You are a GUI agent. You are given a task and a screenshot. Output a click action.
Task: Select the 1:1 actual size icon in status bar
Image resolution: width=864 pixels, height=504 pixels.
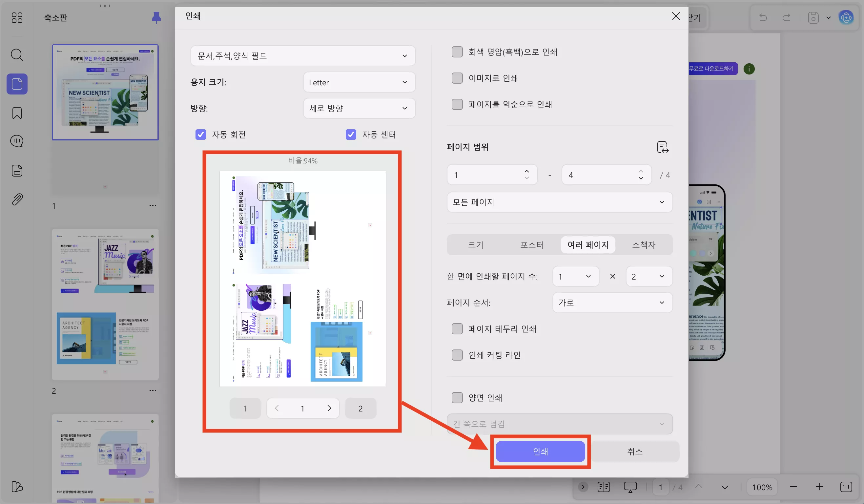tap(846, 487)
